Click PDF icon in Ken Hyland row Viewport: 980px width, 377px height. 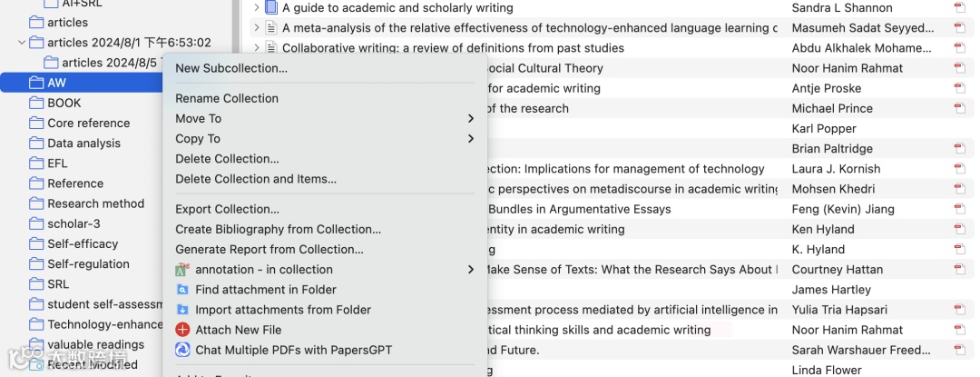tap(959, 230)
